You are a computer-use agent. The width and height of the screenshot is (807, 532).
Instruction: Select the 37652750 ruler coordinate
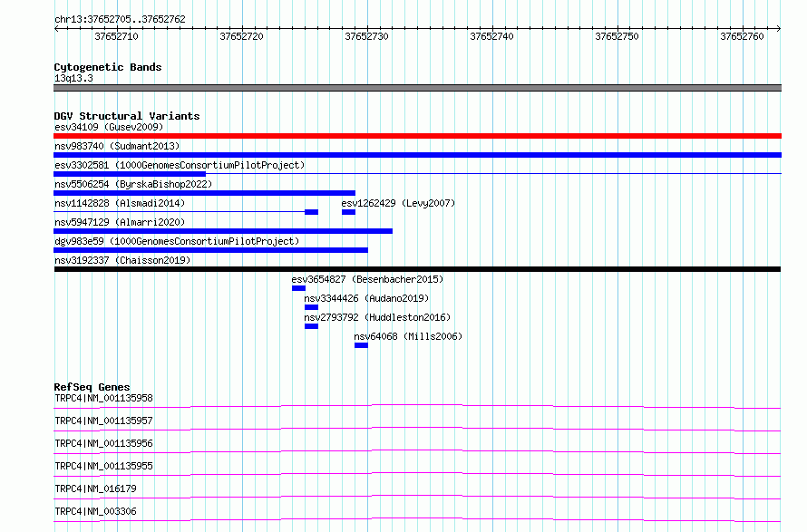[x=617, y=36]
